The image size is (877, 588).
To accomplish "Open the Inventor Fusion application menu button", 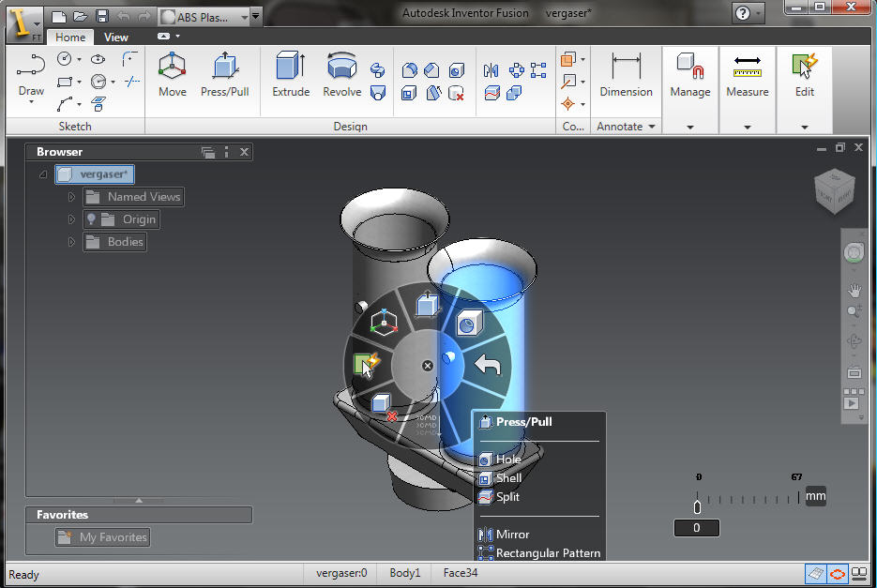I will click(23, 24).
